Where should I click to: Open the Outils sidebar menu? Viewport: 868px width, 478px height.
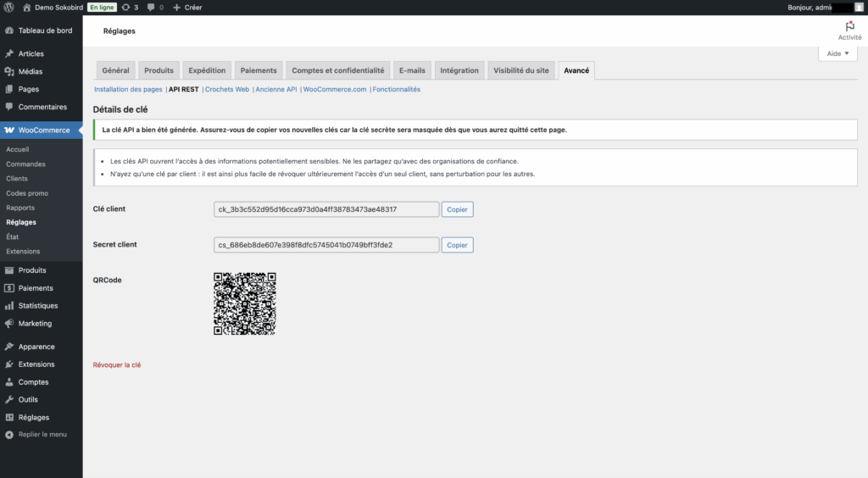tap(28, 399)
